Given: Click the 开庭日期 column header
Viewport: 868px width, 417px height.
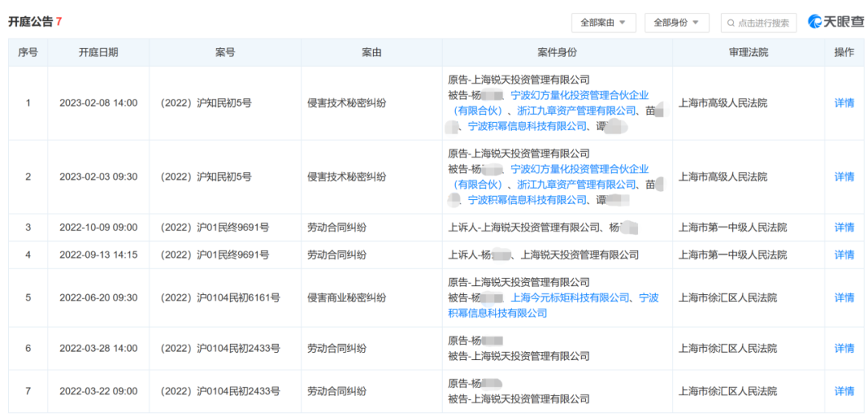Looking at the screenshot, I should click(98, 52).
